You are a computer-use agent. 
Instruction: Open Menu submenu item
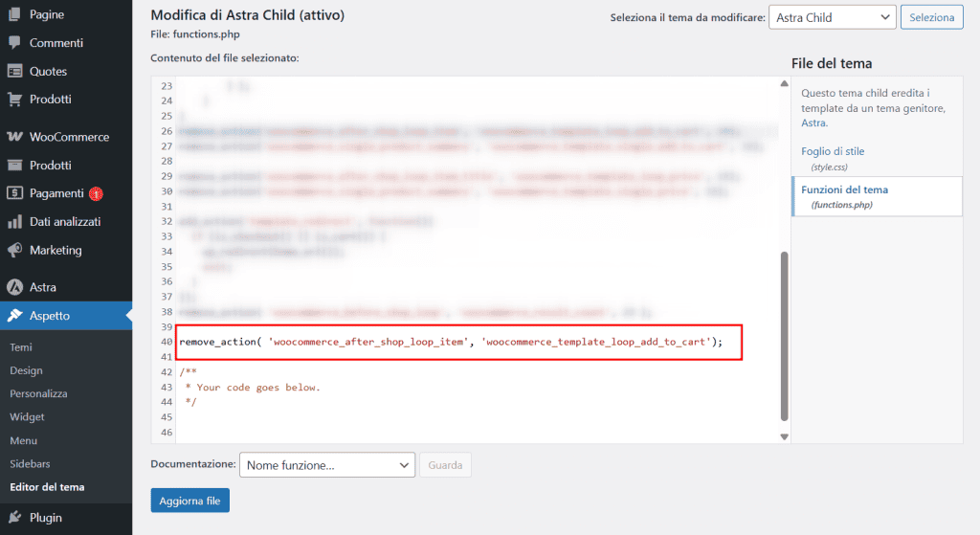click(24, 440)
